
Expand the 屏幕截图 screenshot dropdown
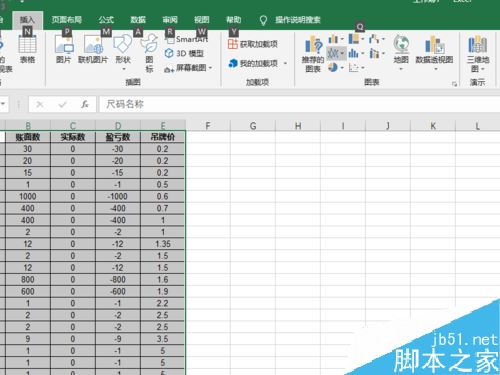point(211,68)
